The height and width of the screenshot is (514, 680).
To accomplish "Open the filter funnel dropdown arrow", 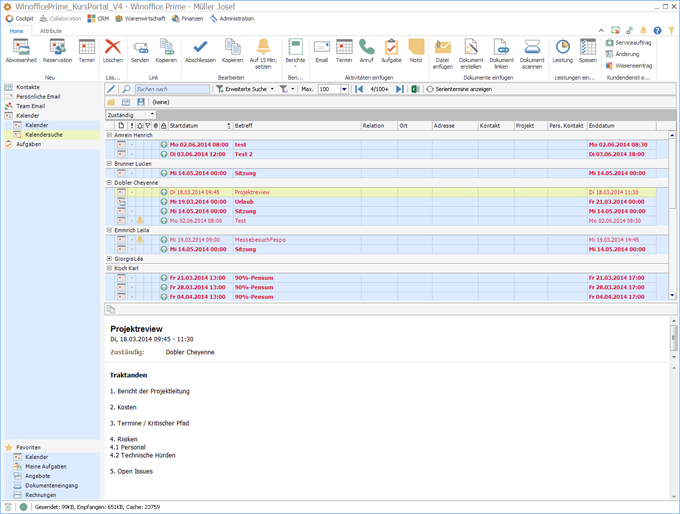I will (293, 89).
